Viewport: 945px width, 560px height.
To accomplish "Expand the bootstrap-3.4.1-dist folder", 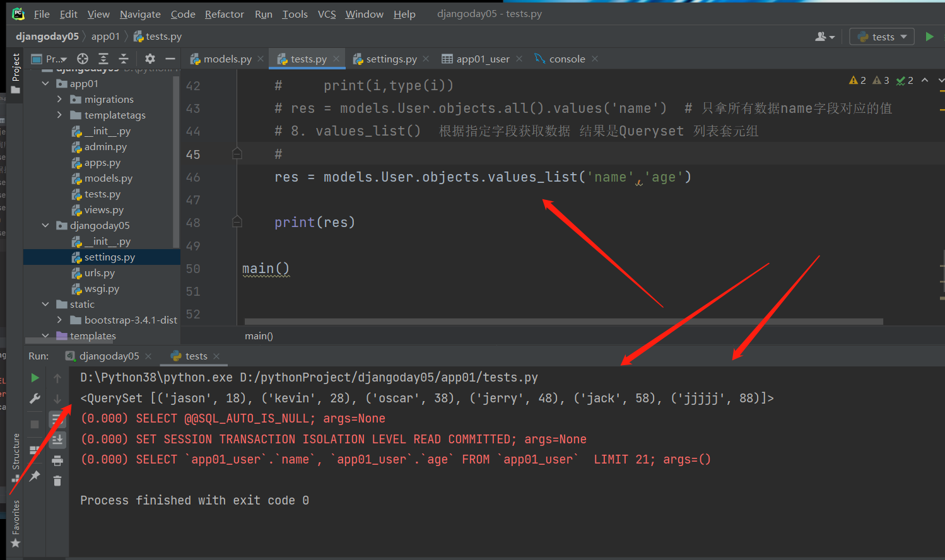I will click(x=59, y=320).
